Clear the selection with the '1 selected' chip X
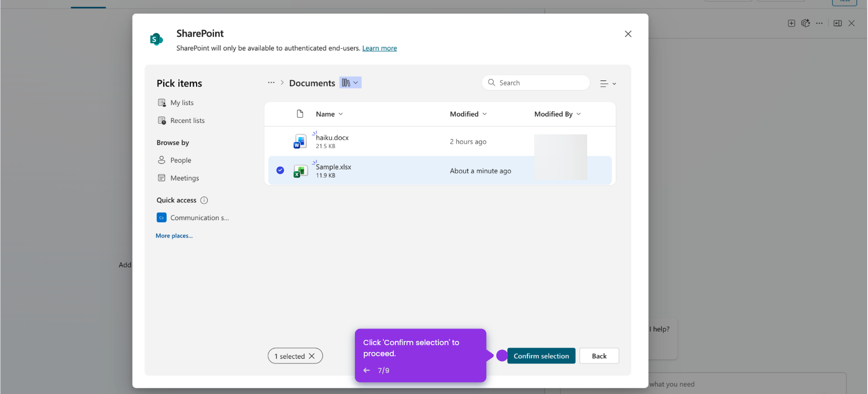Image resolution: width=868 pixels, height=394 pixels. [x=312, y=356]
